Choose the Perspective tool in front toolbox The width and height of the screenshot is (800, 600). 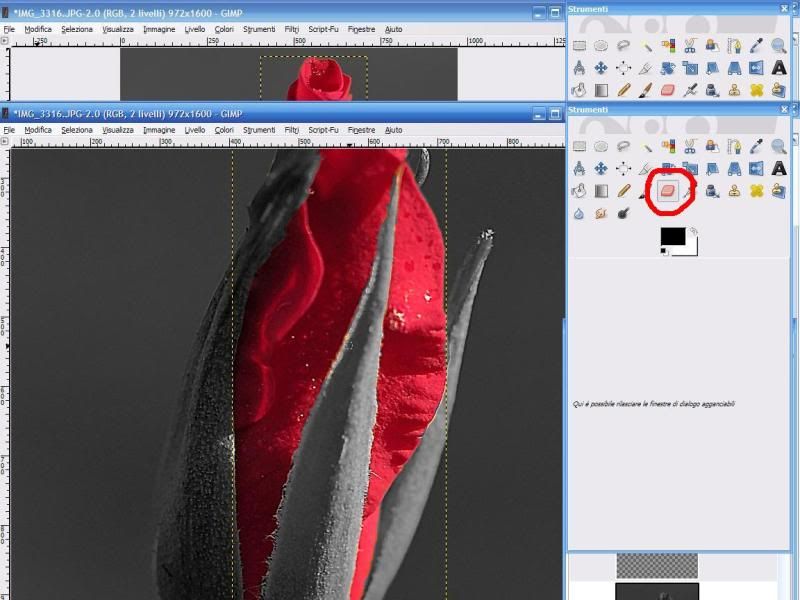(734, 169)
